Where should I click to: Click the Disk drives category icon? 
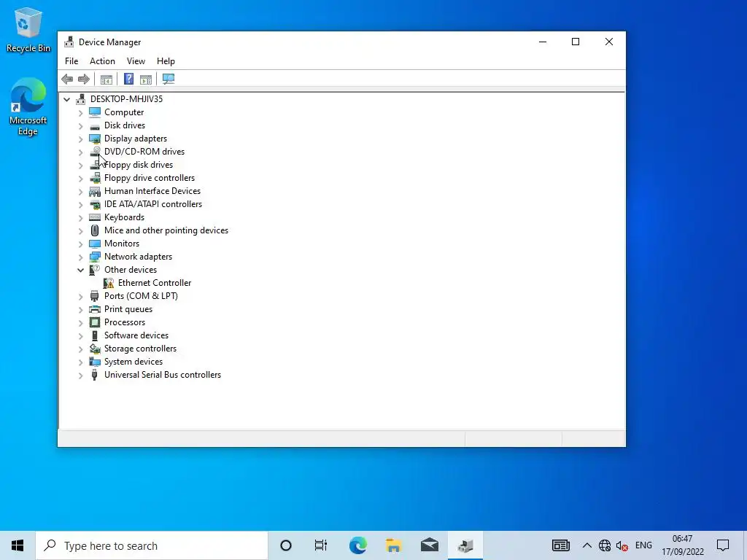pos(95,125)
